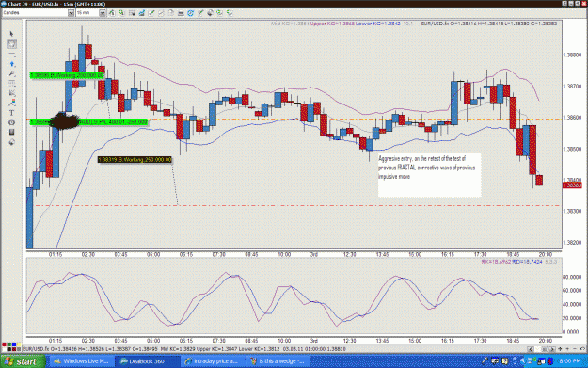Click the left scroll arrow below the chart
588x368 pixels.
(530, 349)
